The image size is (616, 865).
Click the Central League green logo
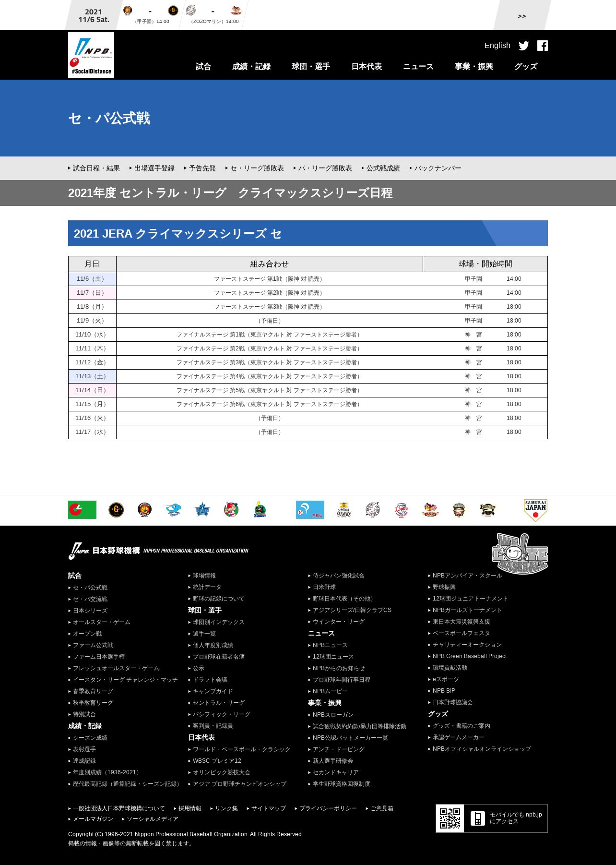(82, 510)
